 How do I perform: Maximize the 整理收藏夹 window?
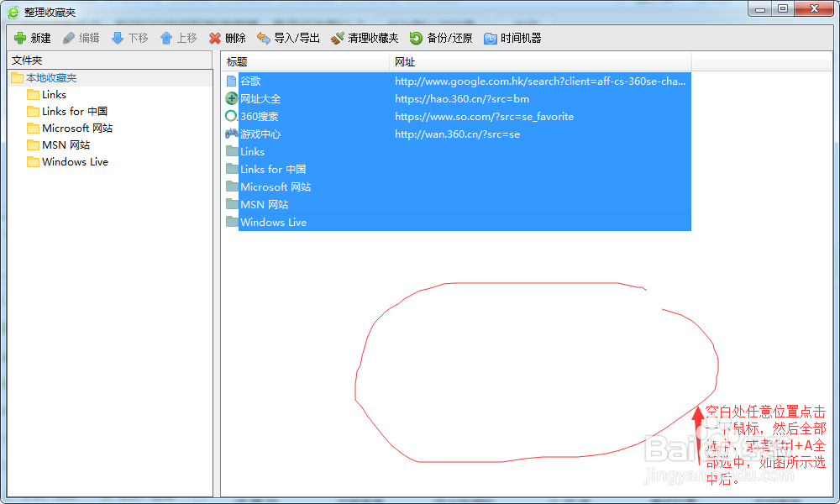click(783, 8)
